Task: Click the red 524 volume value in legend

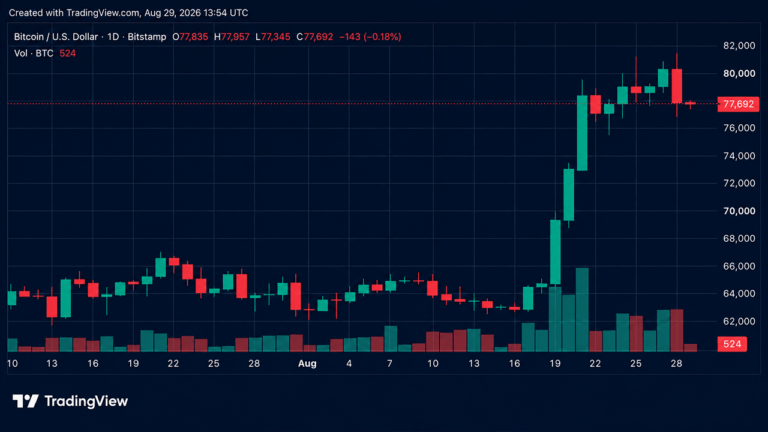Action: [x=68, y=53]
